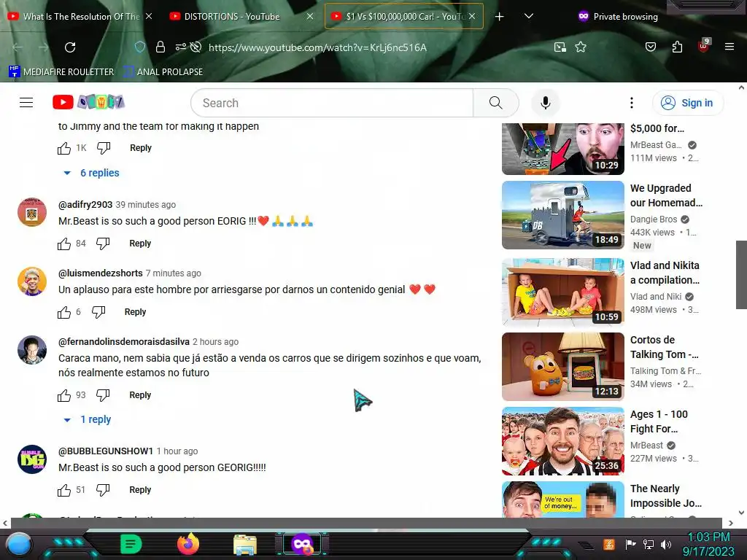Open the Vlad and Nikita compilation thumbnail

[562, 292]
